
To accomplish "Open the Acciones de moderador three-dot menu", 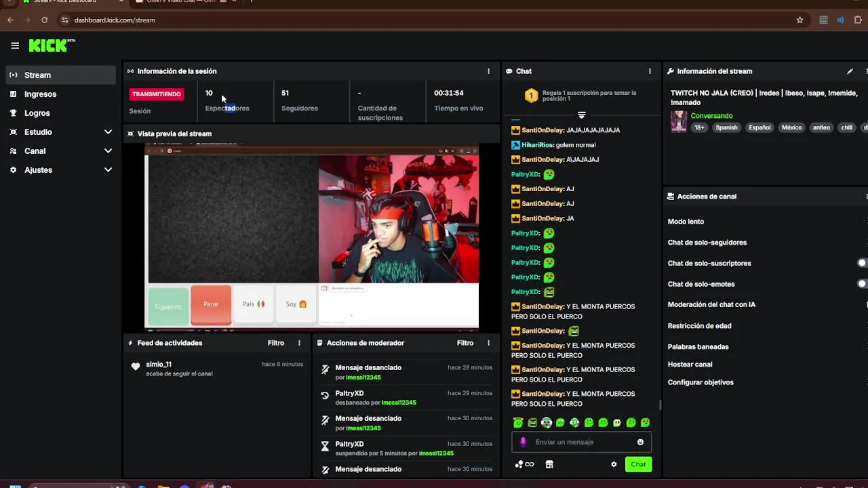I will click(488, 343).
